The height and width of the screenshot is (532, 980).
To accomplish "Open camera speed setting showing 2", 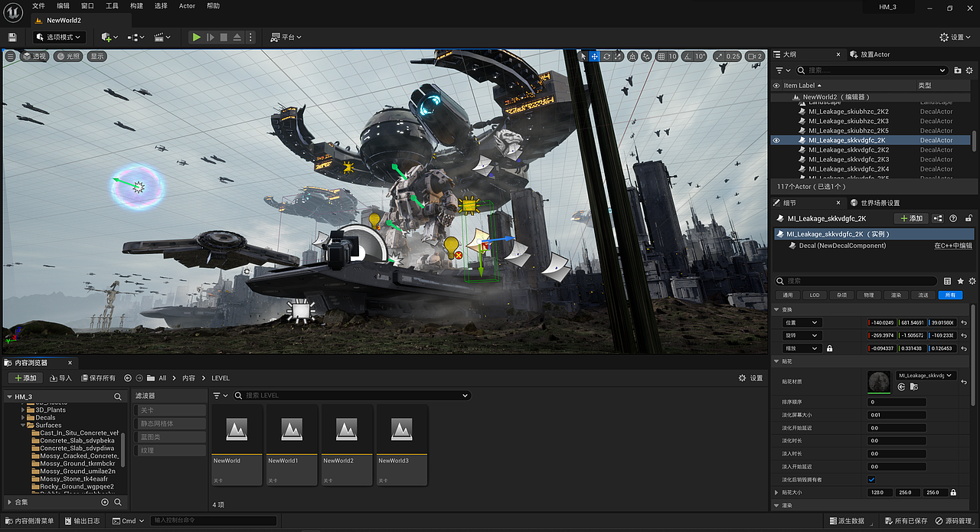I will (756, 56).
